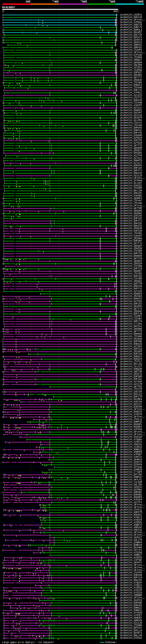Select hit UniRef100_Q6K9D3
The width and height of the screenshot is (146, 644).
(131, 75)
